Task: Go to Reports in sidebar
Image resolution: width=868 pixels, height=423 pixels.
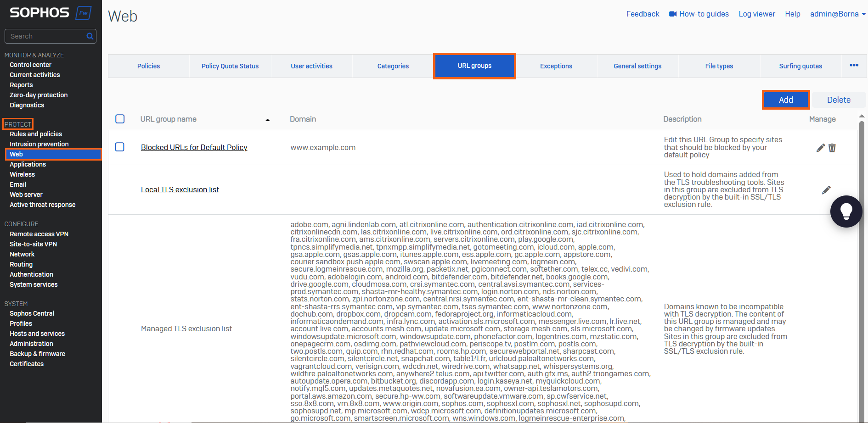Action: coord(21,85)
